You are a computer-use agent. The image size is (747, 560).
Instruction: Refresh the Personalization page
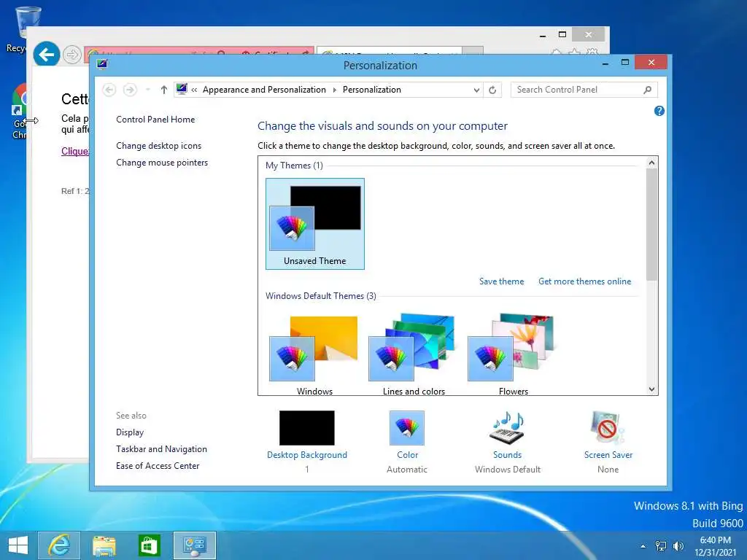click(492, 90)
